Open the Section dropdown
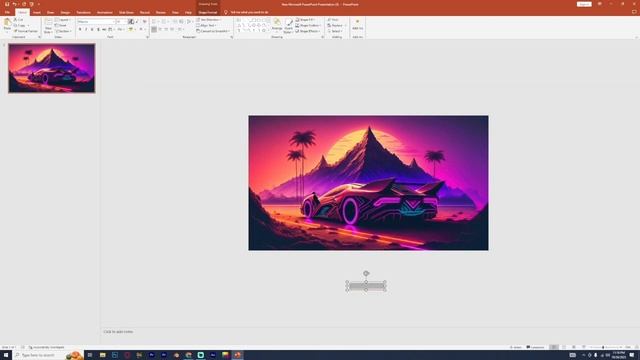 (63, 31)
